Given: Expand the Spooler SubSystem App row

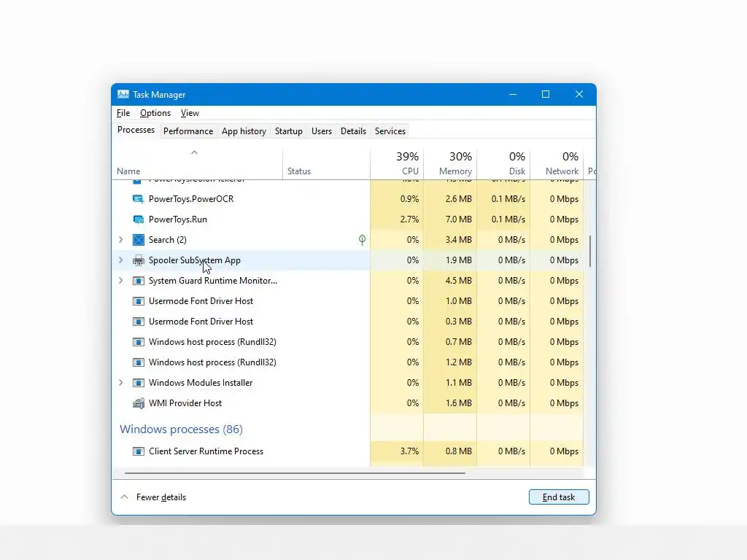Looking at the screenshot, I should [x=121, y=260].
